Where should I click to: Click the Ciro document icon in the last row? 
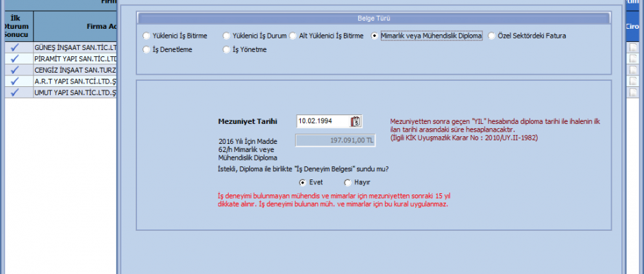633,92
